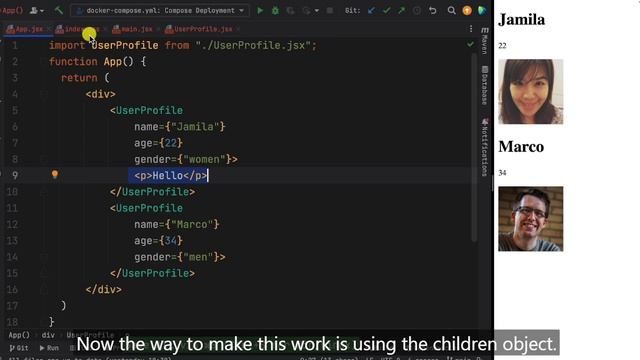The height and width of the screenshot is (360, 640).
Task: Open the Database tool window
Action: 484,85
